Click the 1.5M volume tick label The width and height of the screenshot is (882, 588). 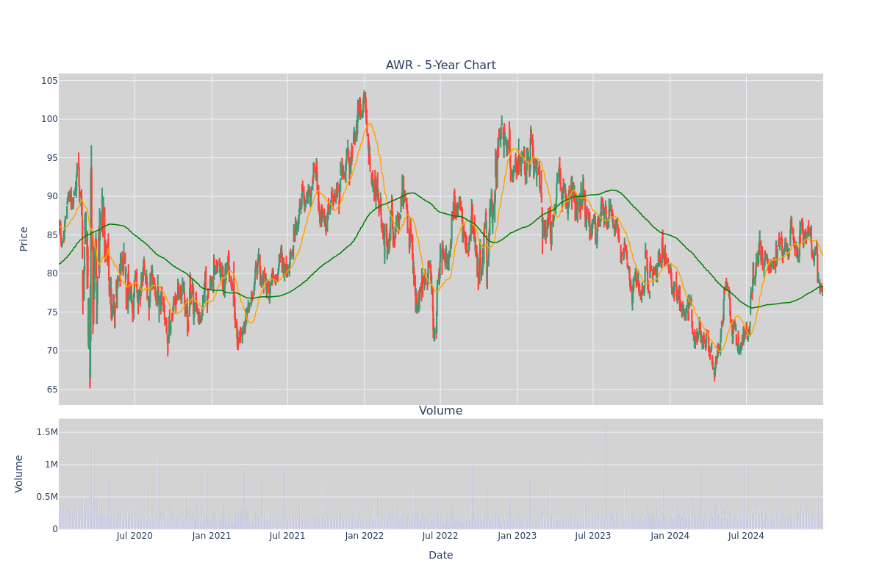[47, 432]
